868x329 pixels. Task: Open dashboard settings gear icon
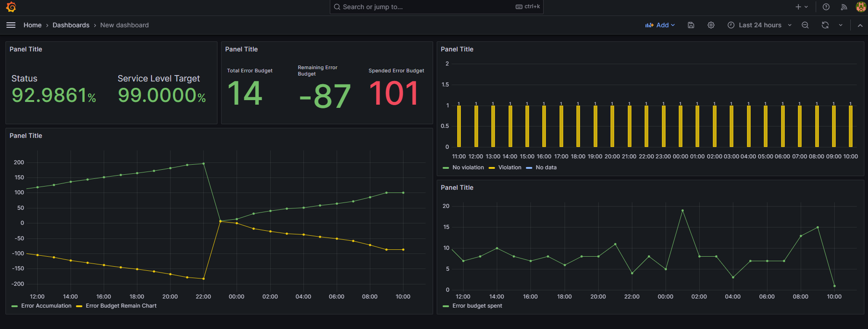pos(711,25)
